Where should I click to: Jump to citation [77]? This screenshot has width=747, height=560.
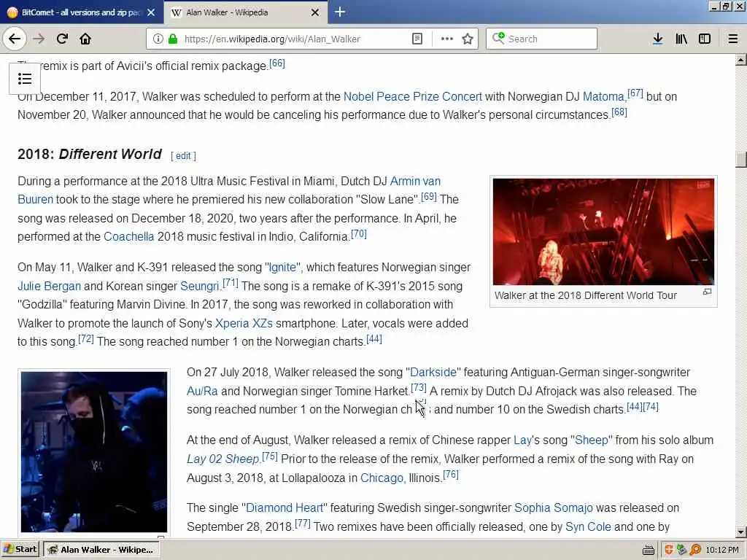(303, 524)
